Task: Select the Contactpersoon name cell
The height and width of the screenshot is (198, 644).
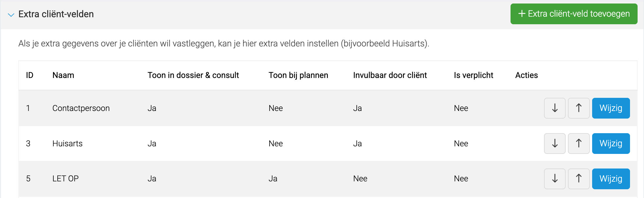Action: pos(81,108)
